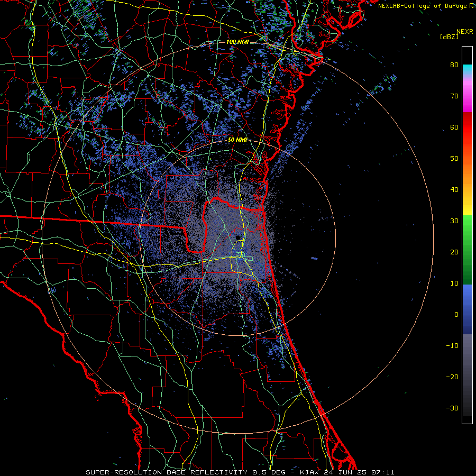Click the cyan segment of the color bar
This screenshot has width=476, height=476.
click(x=467, y=70)
